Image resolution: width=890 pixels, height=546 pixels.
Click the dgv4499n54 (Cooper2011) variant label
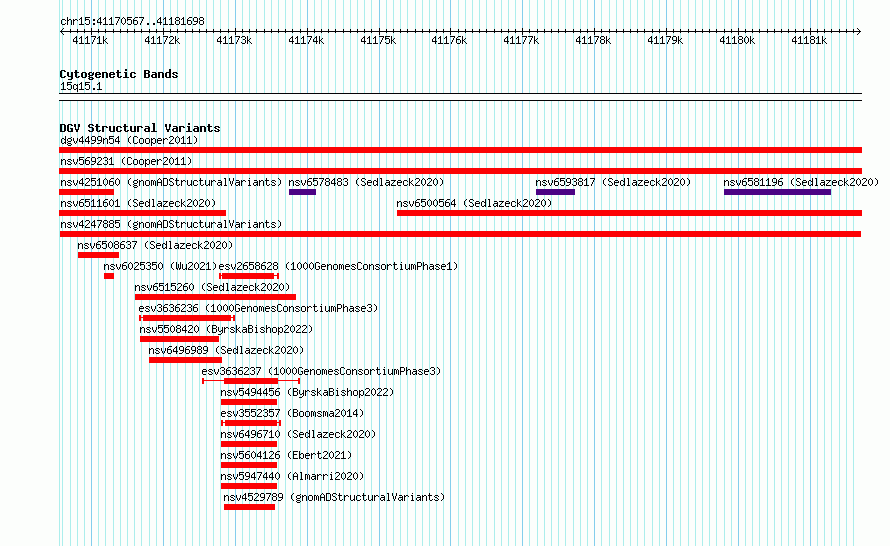click(129, 140)
